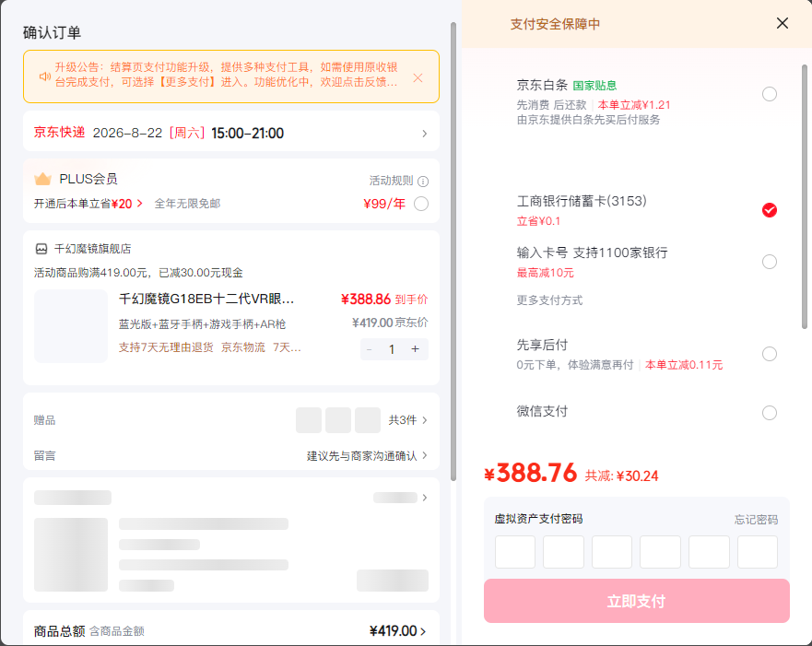Image resolution: width=812 pixels, height=646 pixels.
Task: Select 先享后付 payment option
Action: point(769,354)
